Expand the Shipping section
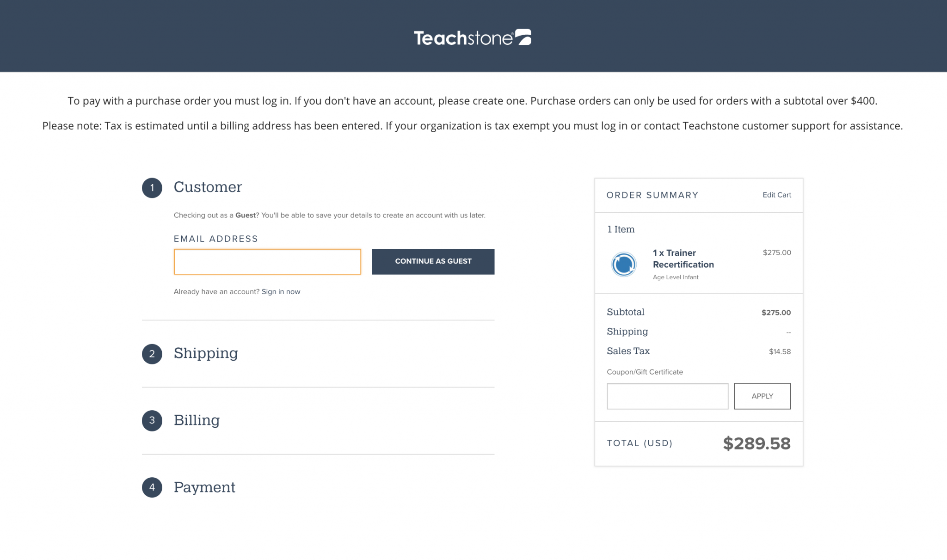 (x=206, y=353)
